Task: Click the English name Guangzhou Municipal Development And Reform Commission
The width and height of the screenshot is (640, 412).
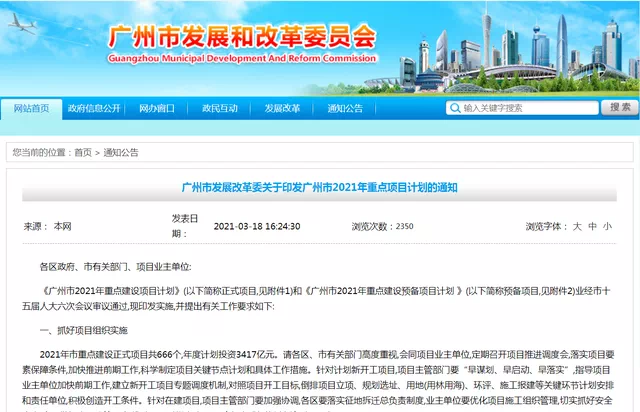Action: pos(242,58)
